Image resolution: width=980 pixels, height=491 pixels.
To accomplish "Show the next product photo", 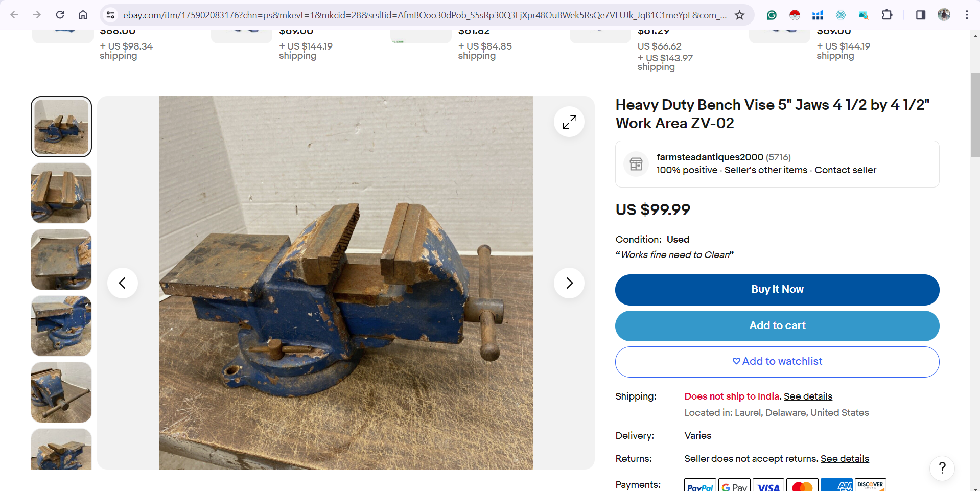I will tap(569, 283).
